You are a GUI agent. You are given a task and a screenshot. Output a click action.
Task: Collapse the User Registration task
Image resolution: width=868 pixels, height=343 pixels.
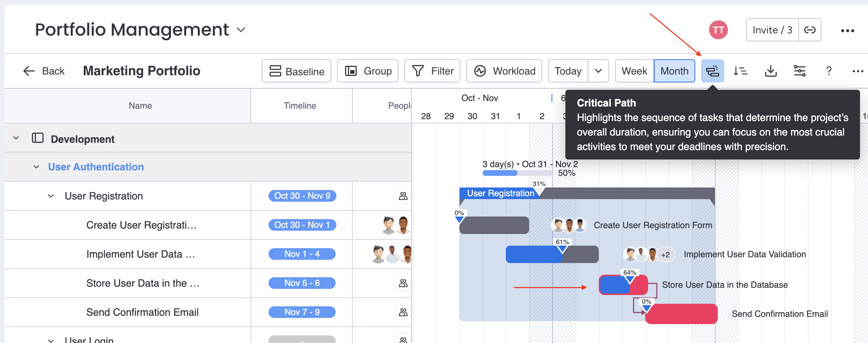[51, 196]
